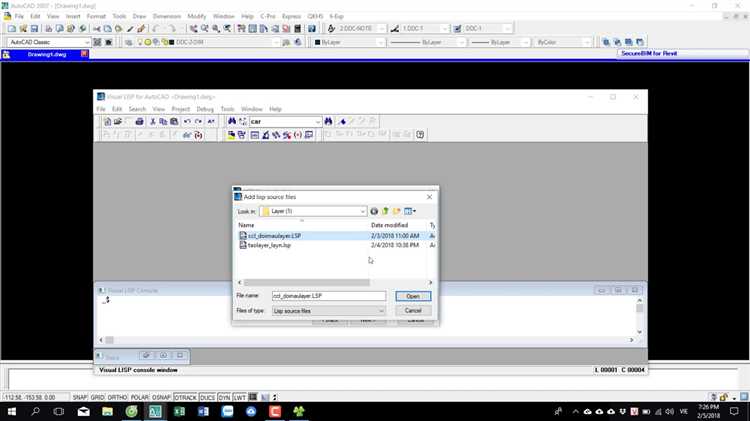Open AutoCAD's Modify menu

tap(197, 16)
